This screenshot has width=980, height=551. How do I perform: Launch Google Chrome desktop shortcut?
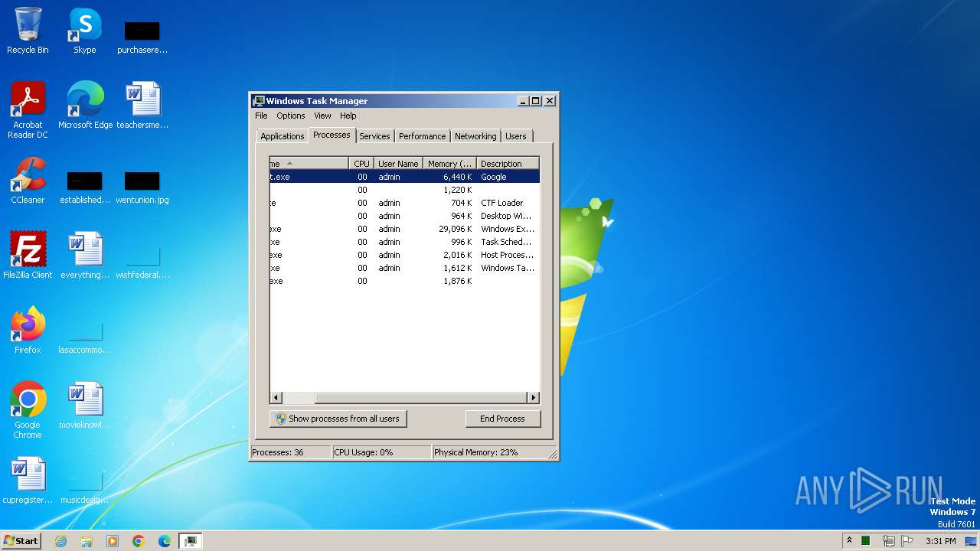(28, 409)
